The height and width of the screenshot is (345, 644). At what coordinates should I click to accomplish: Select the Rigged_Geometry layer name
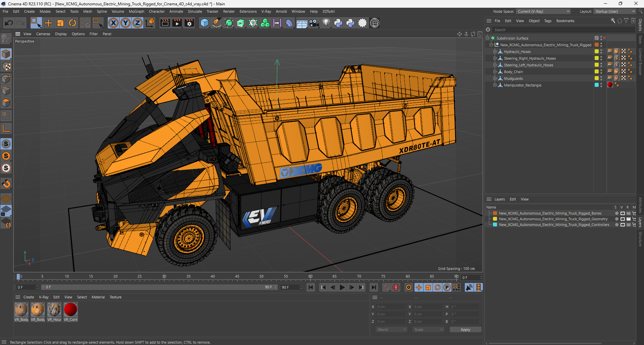tap(553, 219)
